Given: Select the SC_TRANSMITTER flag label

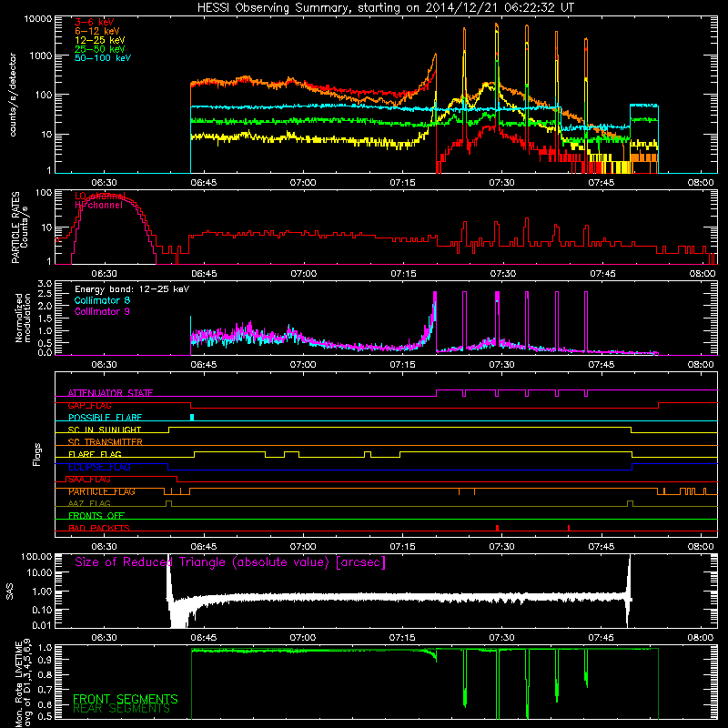Looking at the screenshot, I should point(106,442).
